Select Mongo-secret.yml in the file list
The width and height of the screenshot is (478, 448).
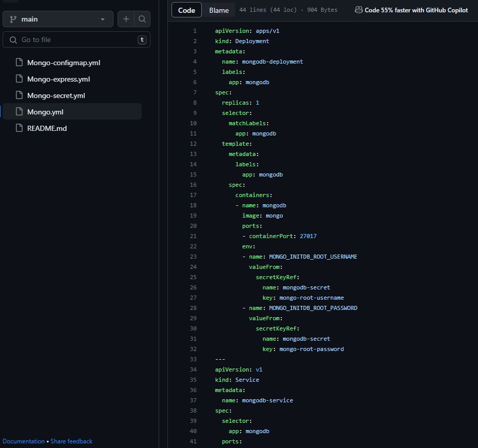tap(56, 95)
